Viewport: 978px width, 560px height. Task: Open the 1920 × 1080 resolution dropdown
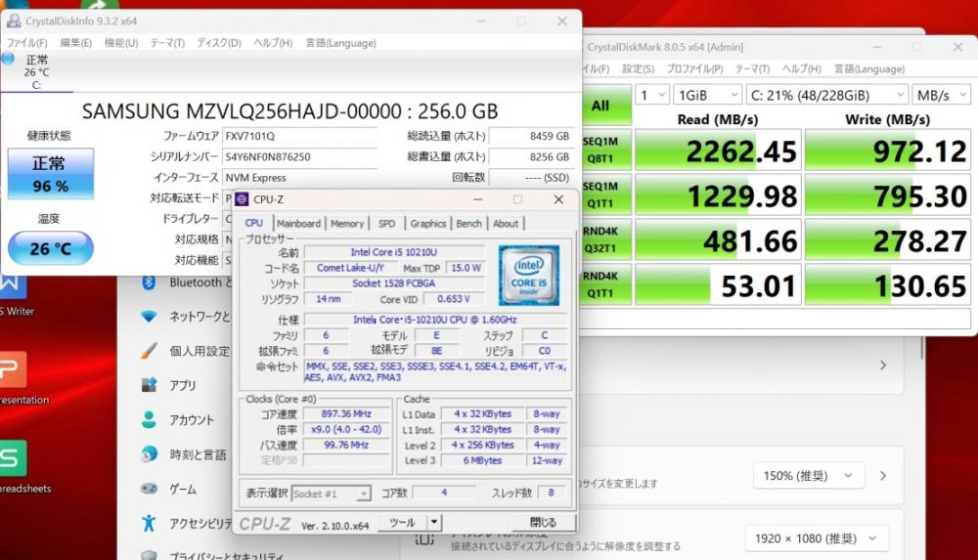point(817,538)
